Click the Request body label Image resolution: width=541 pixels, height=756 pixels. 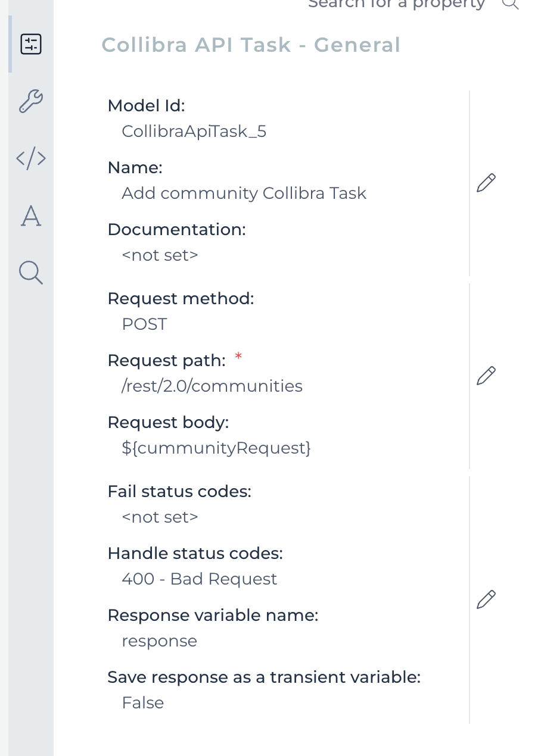169,423
